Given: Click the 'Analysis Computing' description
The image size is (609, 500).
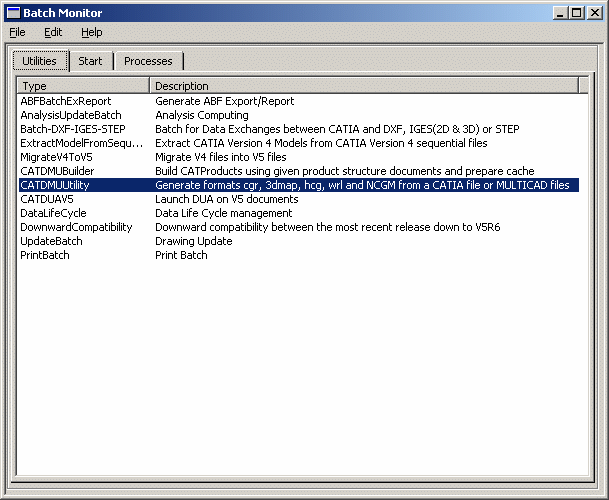Looking at the screenshot, I should (x=202, y=115).
